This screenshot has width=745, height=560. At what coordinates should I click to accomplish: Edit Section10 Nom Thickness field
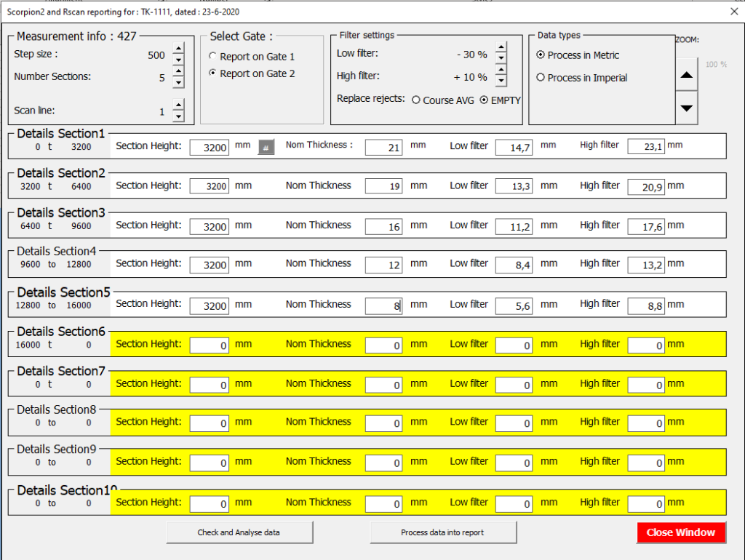click(384, 504)
